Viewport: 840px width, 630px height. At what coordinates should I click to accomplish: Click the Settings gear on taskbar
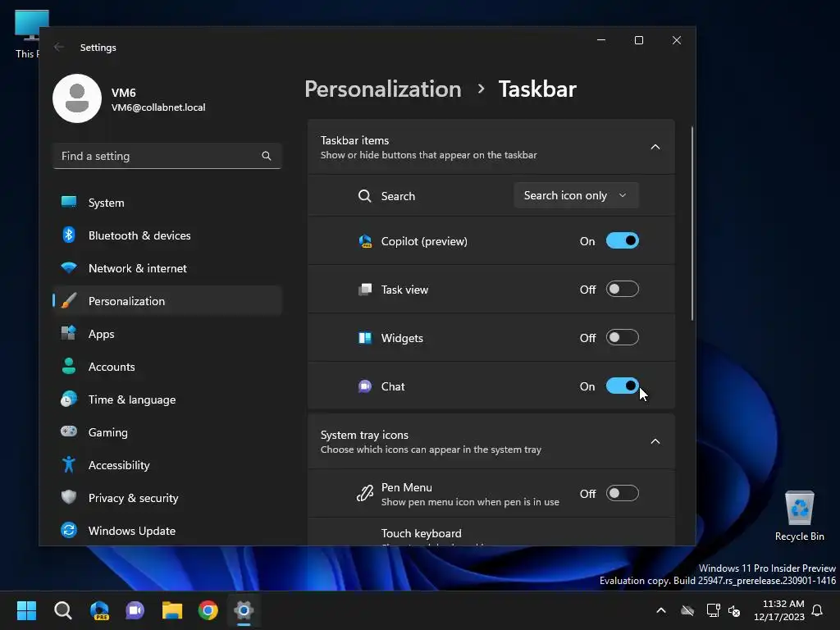[244, 610]
